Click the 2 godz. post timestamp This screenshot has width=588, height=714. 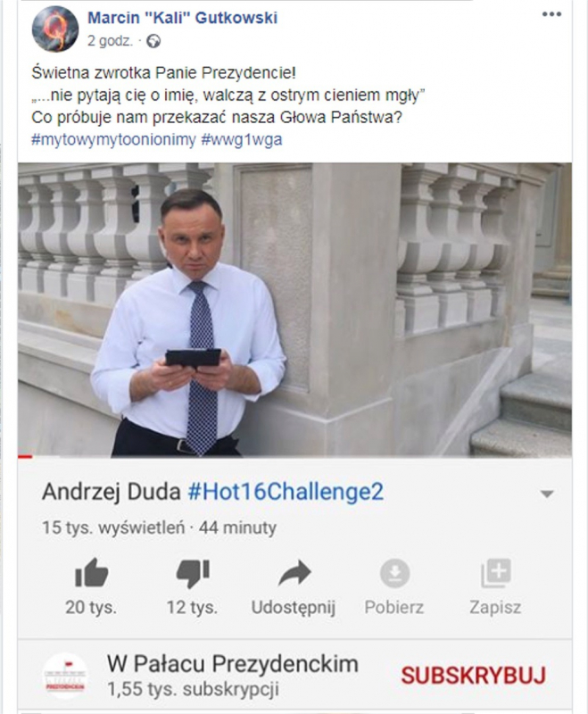111,41
